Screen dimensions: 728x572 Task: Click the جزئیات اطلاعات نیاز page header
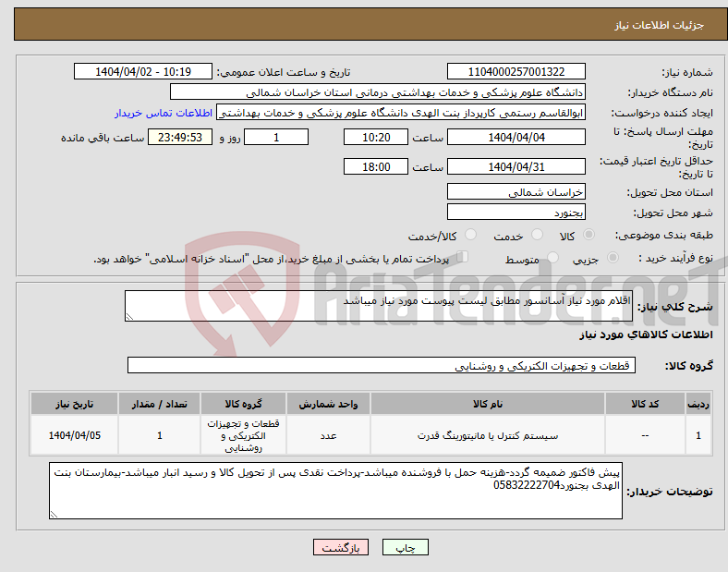pos(660,25)
